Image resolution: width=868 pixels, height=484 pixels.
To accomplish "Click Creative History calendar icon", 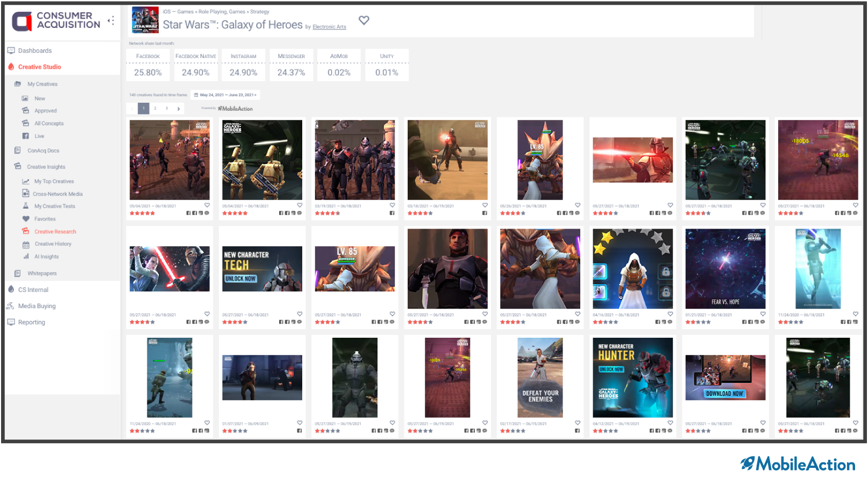I will click(x=26, y=244).
